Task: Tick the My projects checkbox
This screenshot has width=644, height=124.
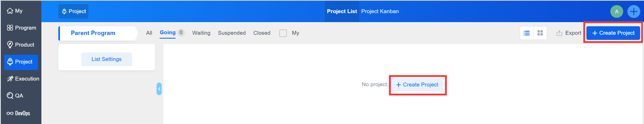Action: pyautogui.click(x=283, y=33)
